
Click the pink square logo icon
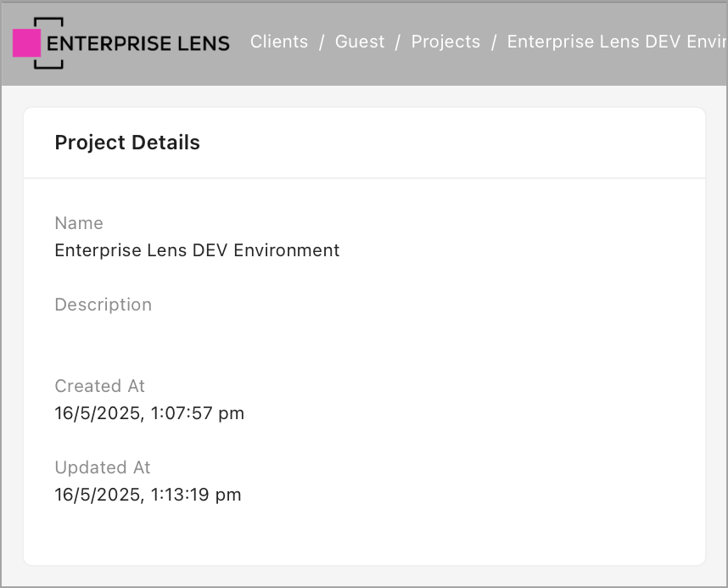pos(27,42)
